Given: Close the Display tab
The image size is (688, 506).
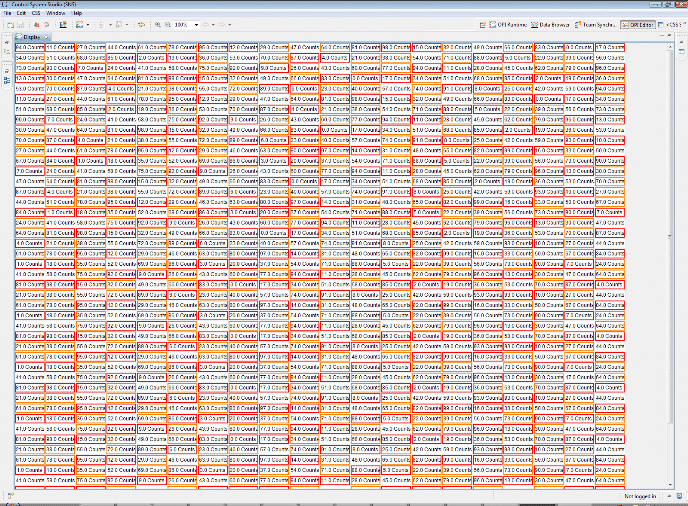Looking at the screenshot, I should [46, 37].
